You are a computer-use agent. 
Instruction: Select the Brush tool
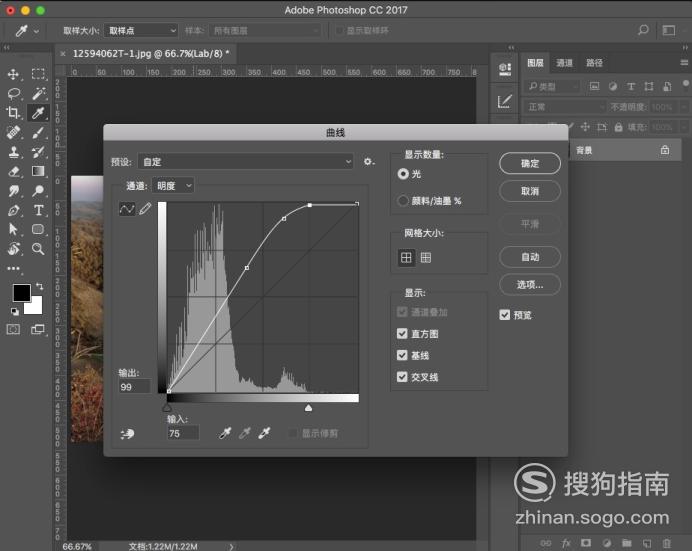coord(38,132)
